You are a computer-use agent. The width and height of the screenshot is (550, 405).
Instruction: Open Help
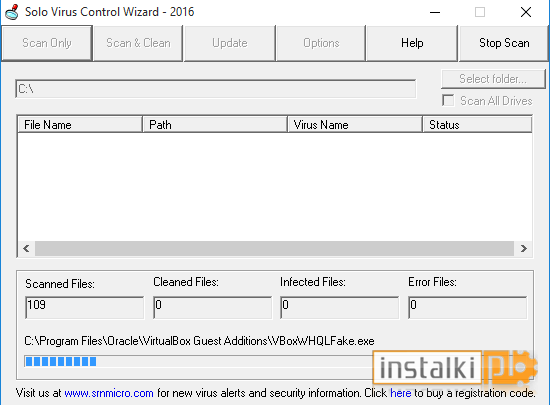pos(412,43)
